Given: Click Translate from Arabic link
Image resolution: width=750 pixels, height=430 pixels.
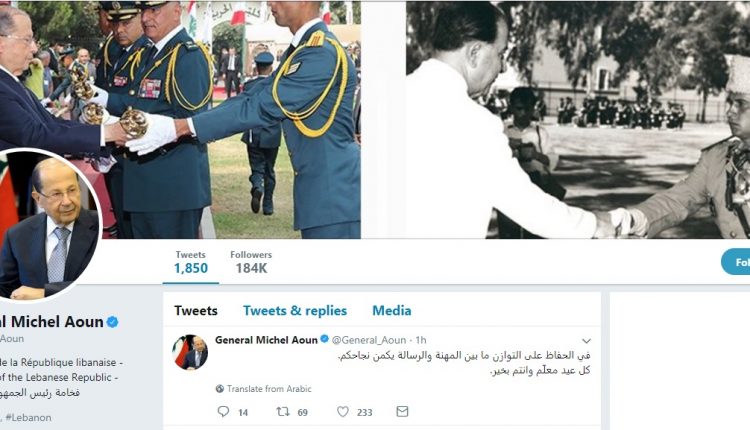Looking at the screenshot, I should pos(269,389).
